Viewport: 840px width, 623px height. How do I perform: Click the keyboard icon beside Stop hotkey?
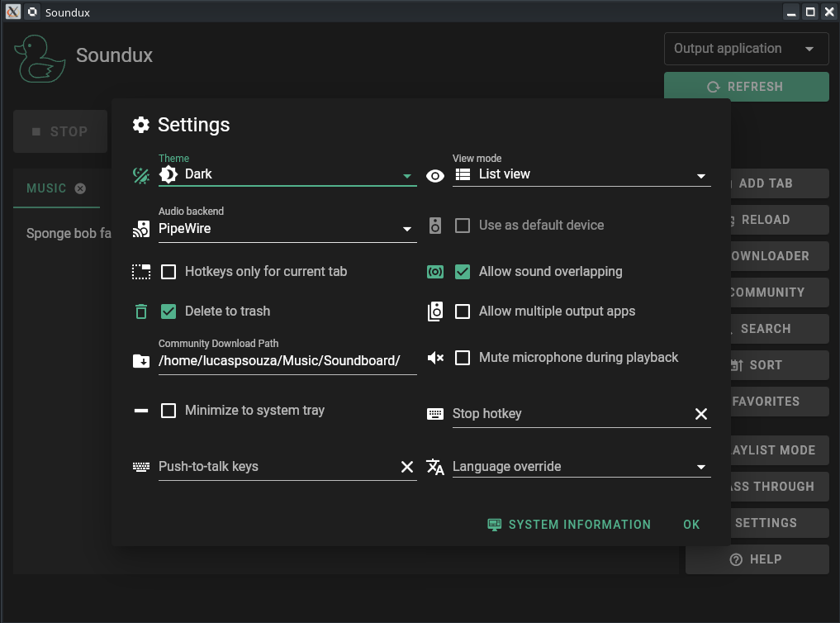[435, 414]
